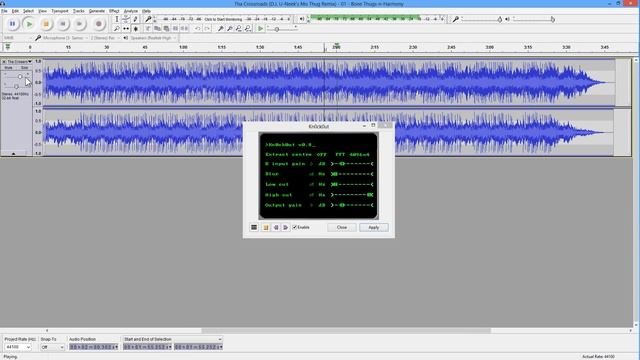Viewport: 640px width, 360px height.
Task: Open the Select menu
Action: tap(28, 11)
